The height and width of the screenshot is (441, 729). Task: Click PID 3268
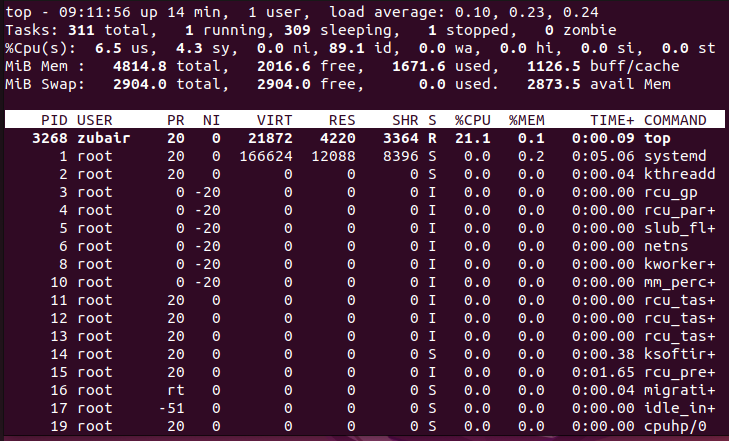click(x=50, y=138)
